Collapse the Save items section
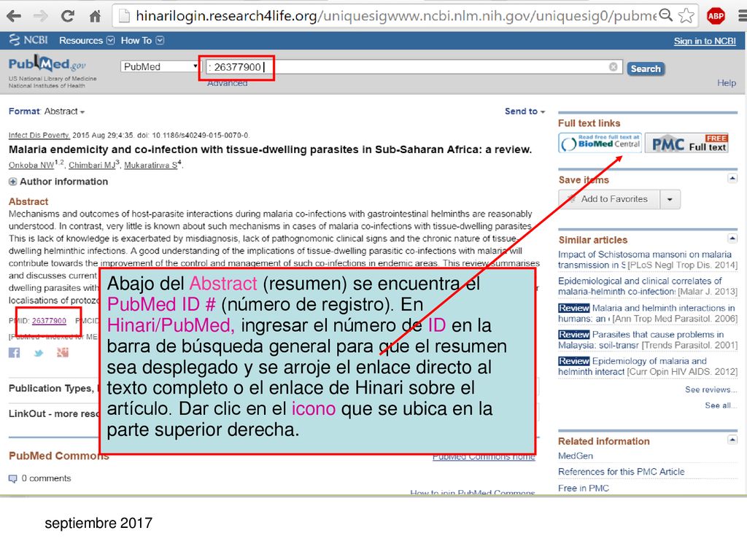The image size is (747, 560). coord(732,178)
